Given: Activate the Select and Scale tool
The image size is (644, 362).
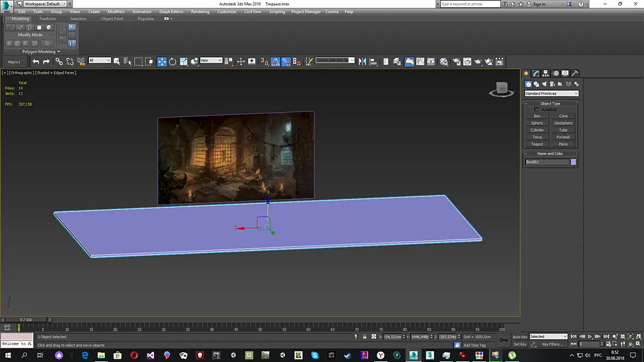Looking at the screenshot, I should click(x=183, y=62).
